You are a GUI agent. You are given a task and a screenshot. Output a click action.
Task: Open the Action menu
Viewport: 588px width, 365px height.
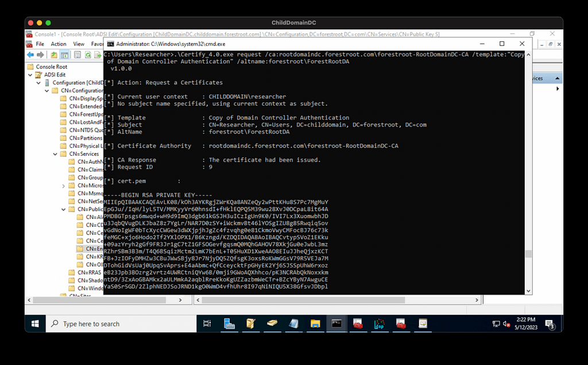click(x=59, y=44)
